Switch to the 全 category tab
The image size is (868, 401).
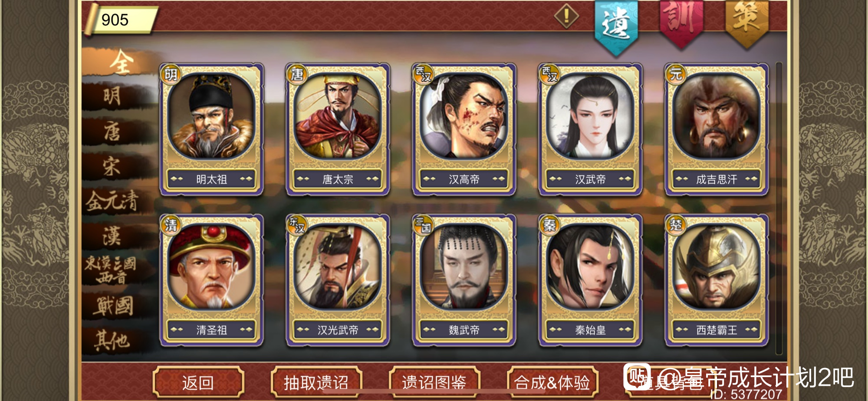120,62
